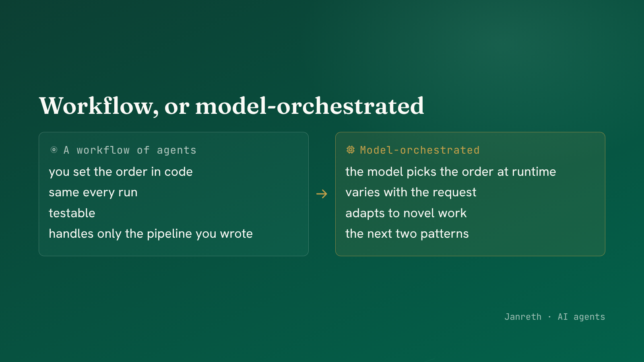Select the line 'you set the order in code'
Viewport: 644px width, 362px height.
[x=121, y=172]
